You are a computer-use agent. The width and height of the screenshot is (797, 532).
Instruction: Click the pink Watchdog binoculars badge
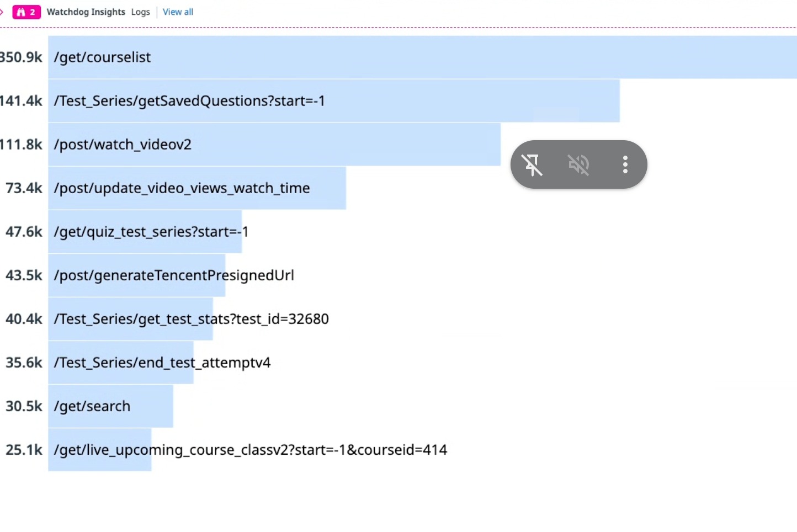coord(26,12)
